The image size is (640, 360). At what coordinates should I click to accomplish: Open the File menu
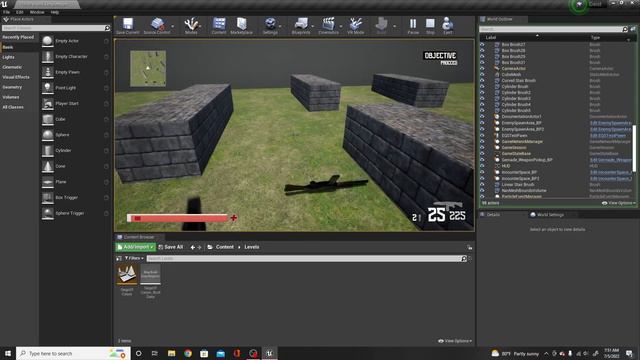pyautogui.click(x=7, y=12)
